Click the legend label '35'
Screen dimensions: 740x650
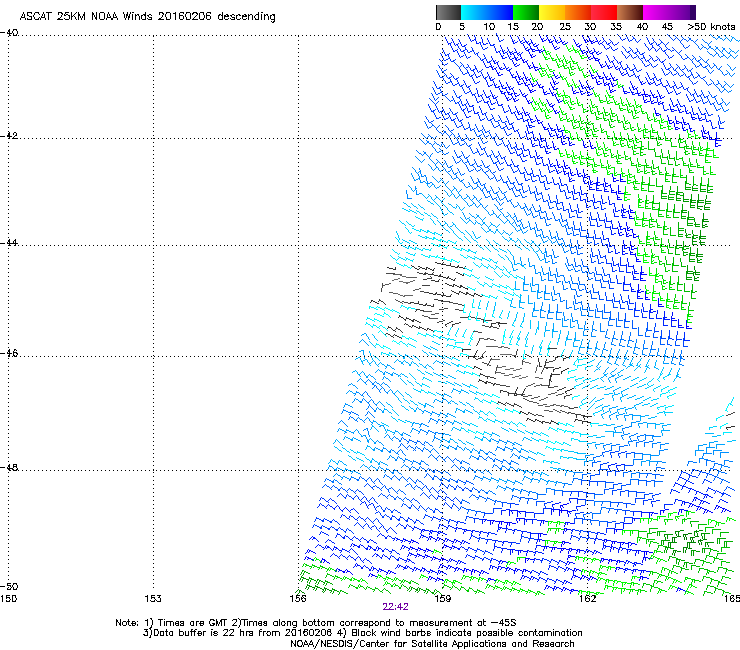coord(616,27)
